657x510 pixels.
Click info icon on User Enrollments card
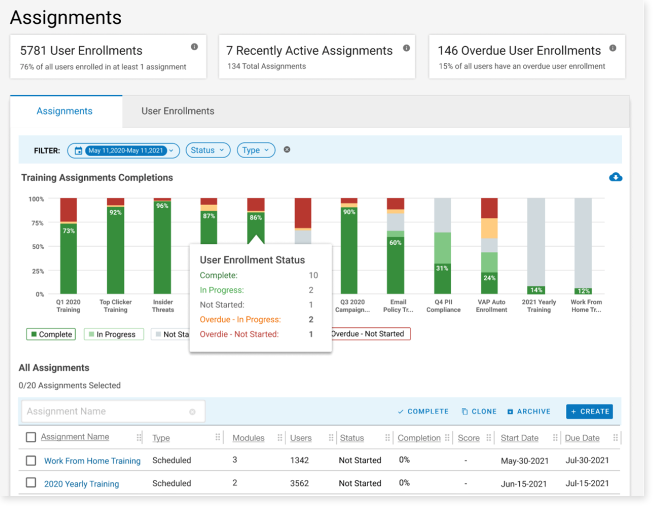point(194,47)
